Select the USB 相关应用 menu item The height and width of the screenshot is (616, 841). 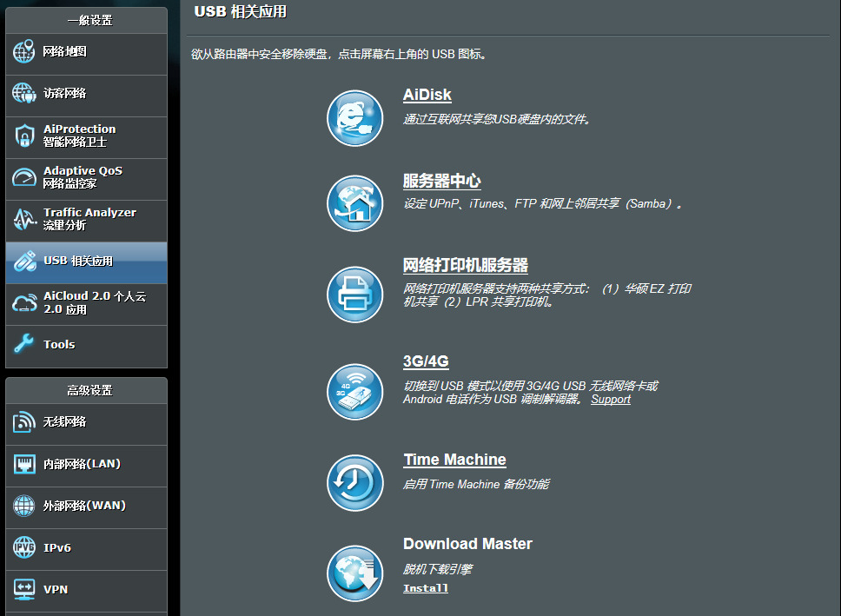click(86, 263)
